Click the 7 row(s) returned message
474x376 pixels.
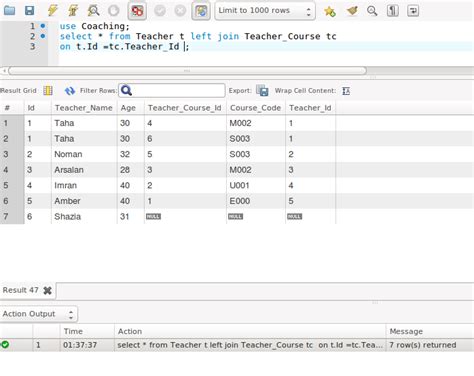tap(423, 345)
